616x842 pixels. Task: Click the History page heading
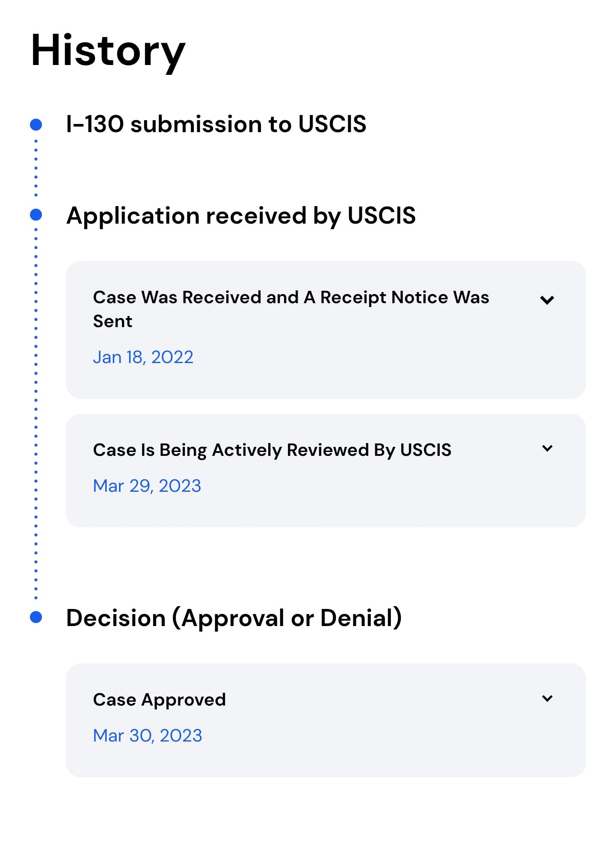pos(107,52)
